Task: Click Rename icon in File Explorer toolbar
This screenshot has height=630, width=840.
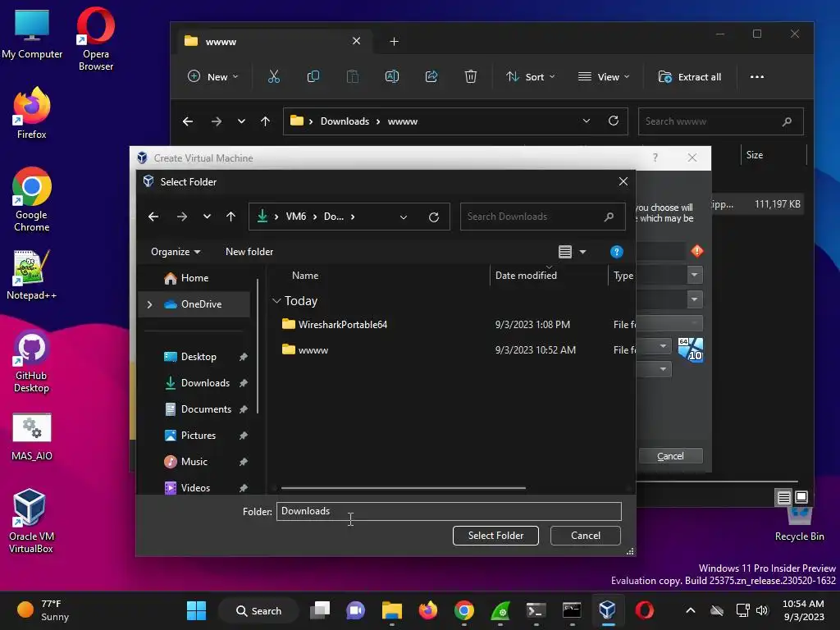Action: point(392,76)
